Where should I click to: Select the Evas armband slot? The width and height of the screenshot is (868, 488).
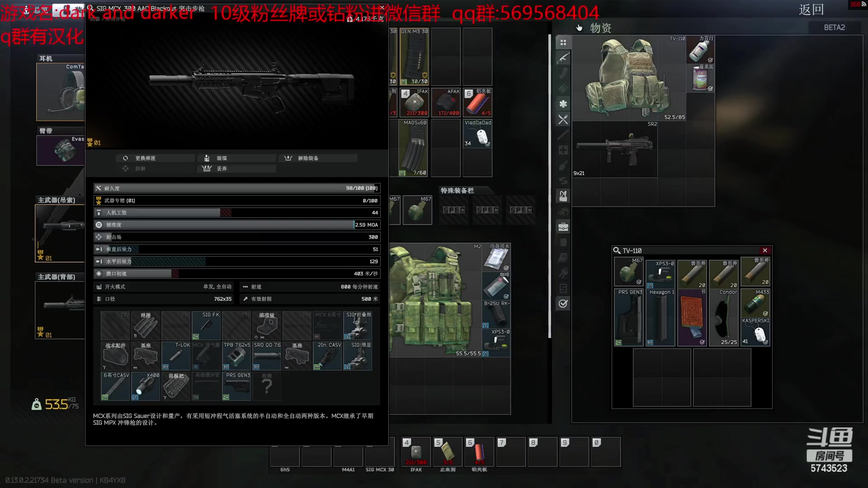pos(61,150)
